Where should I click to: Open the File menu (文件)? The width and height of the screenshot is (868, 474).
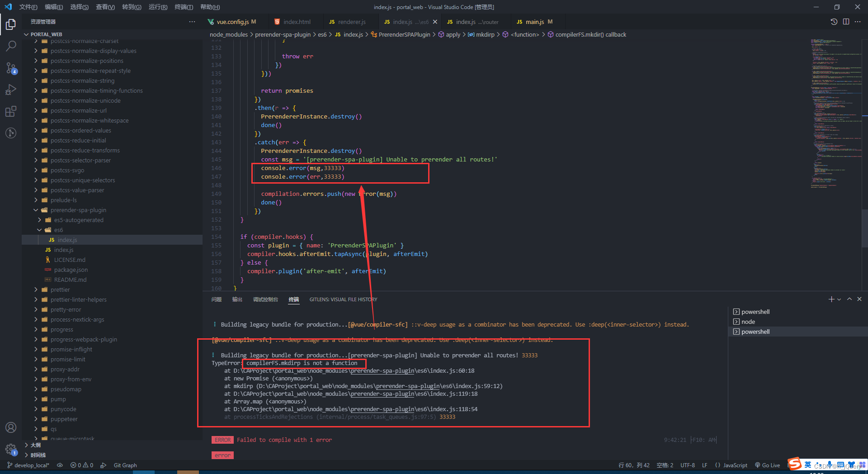tap(28, 7)
